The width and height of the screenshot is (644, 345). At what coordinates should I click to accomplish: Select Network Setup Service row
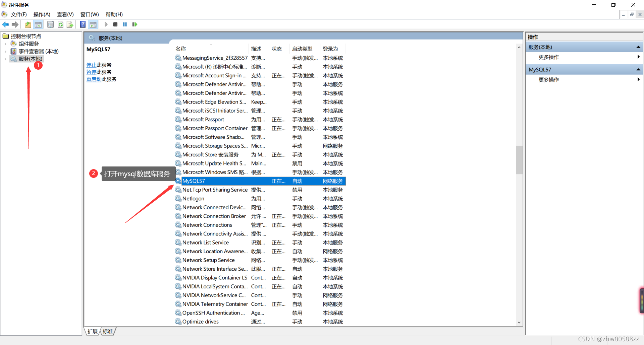[x=260, y=260]
